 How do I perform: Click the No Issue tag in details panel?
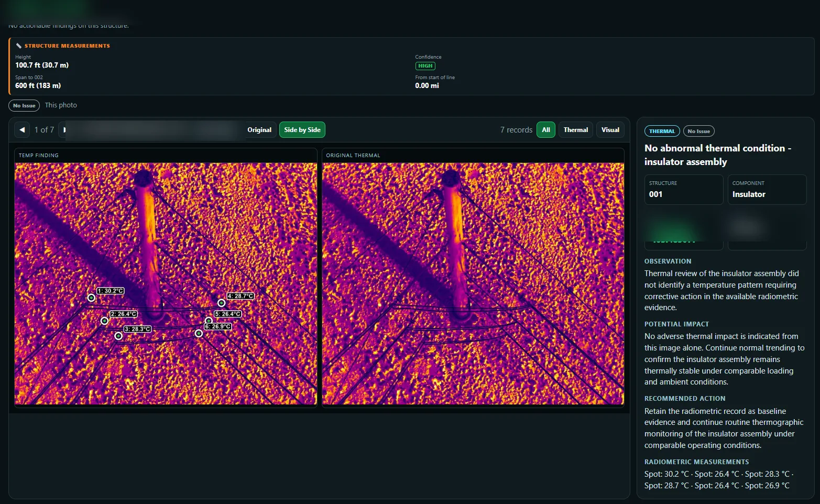point(698,131)
